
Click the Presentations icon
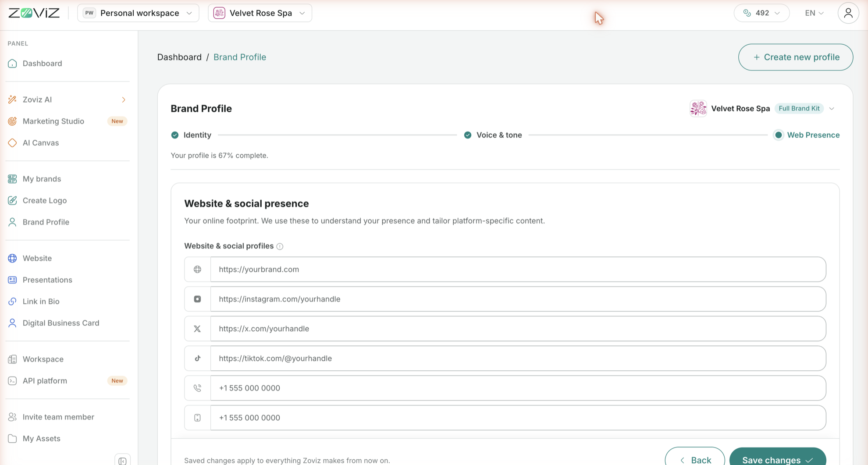pyautogui.click(x=12, y=280)
